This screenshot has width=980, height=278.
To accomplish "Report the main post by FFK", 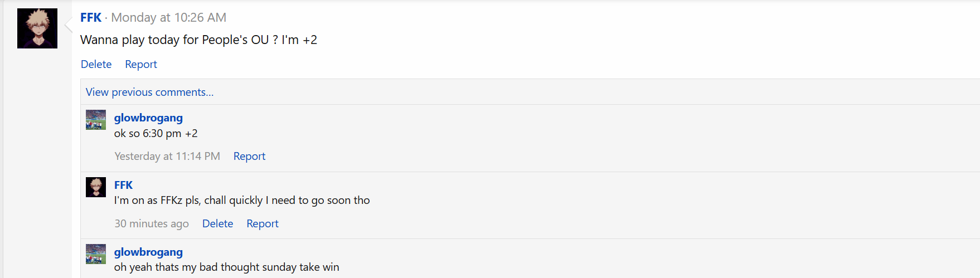I will pos(140,64).
